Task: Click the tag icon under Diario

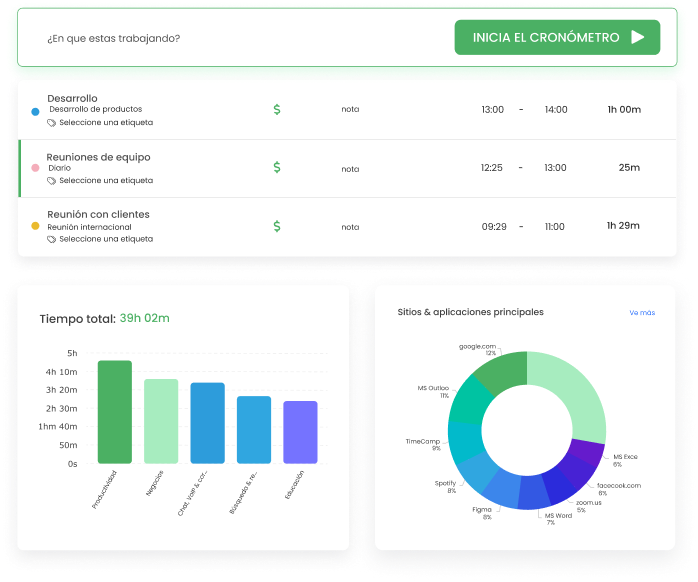Action: pyautogui.click(x=52, y=181)
